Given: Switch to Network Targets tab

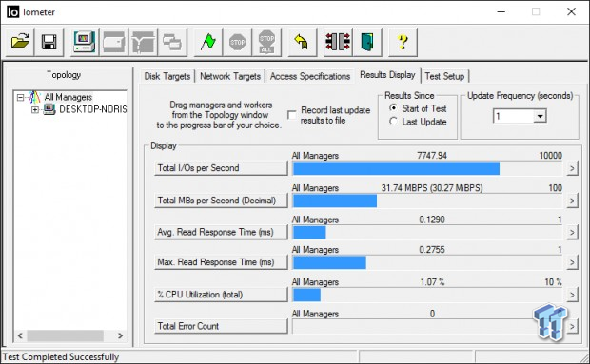Looking at the screenshot, I should pyautogui.click(x=230, y=76).
